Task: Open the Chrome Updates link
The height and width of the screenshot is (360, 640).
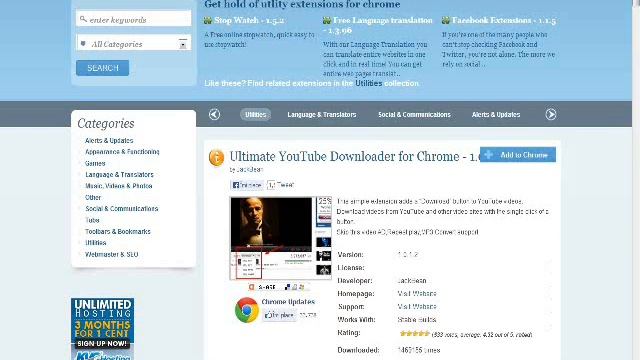Action: (x=288, y=302)
